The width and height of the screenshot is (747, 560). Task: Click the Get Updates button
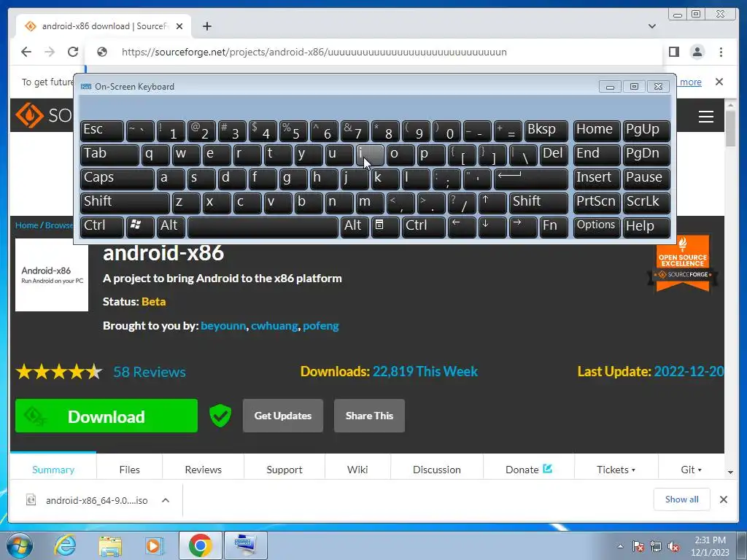[283, 416]
